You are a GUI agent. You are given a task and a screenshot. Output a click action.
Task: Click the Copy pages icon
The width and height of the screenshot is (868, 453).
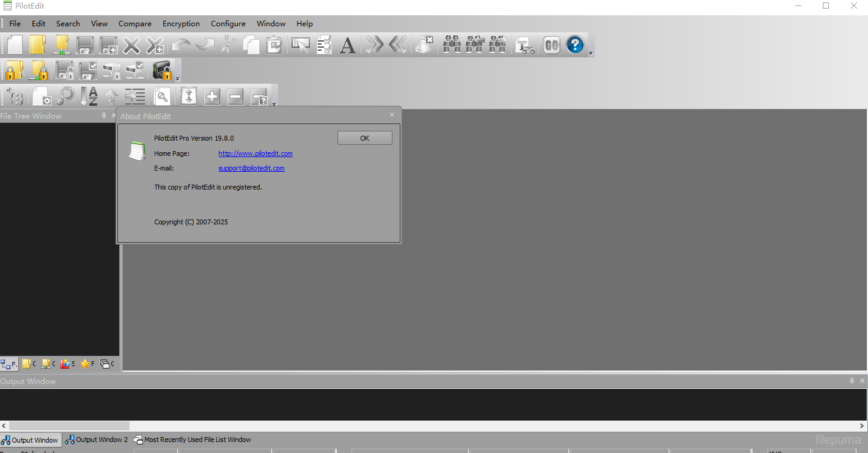click(251, 45)
